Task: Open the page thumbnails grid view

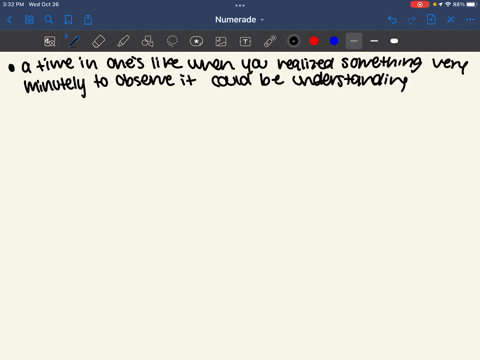Action: 29,20
